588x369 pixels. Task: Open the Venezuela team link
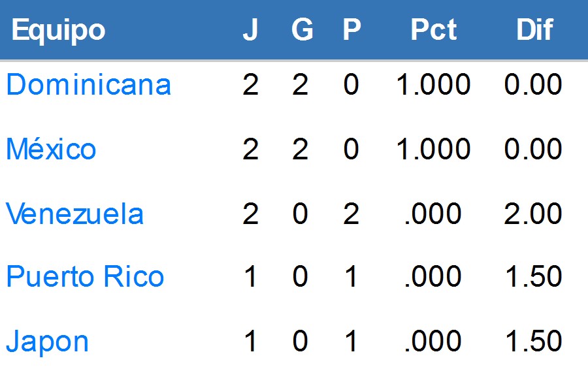pyautogui.click(x=74, y=214)
